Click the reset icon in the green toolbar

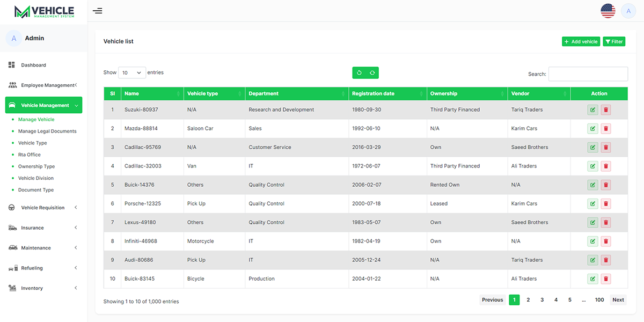pyautogui.click(x=358, y=72)
